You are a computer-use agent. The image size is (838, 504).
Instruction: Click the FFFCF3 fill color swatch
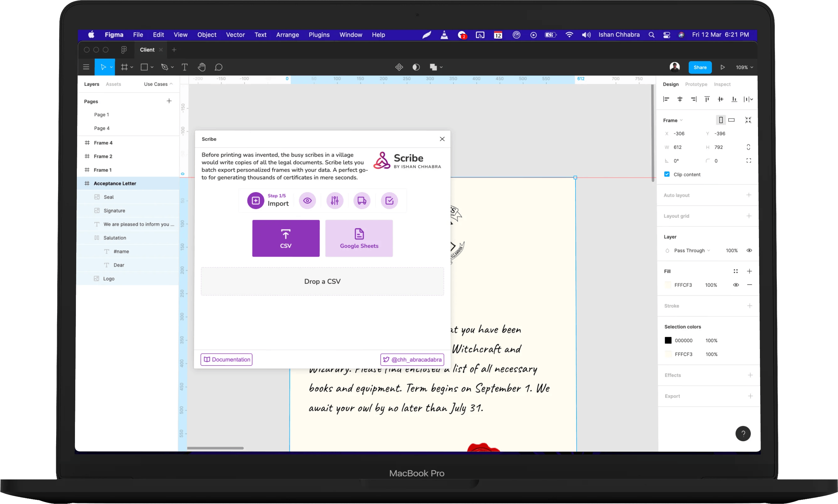click(668, 285)
